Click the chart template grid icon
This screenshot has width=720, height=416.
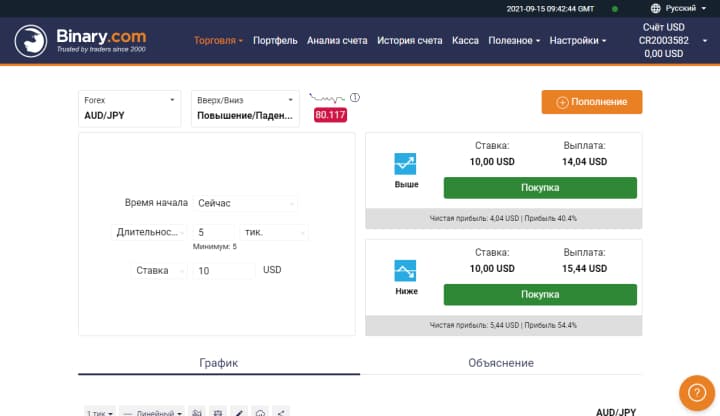(218, 412)
